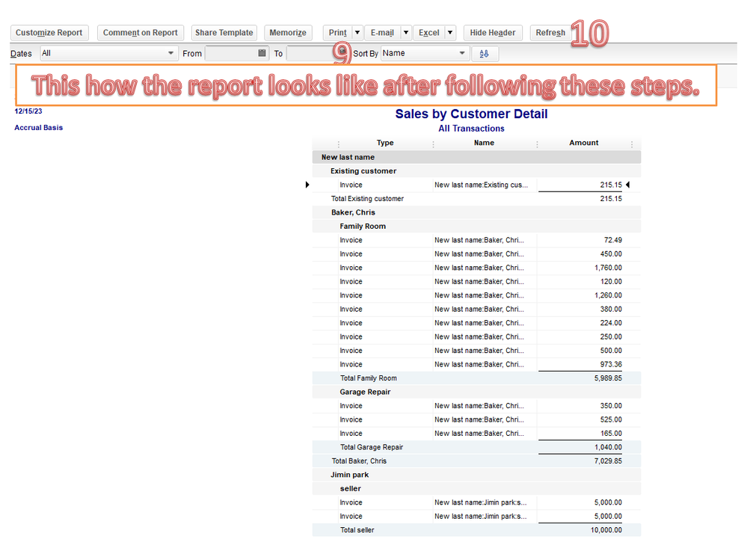The height and width of the screenshot is (560, 747).
Task: Open Comment on Report
Action: tap(140, 33)
